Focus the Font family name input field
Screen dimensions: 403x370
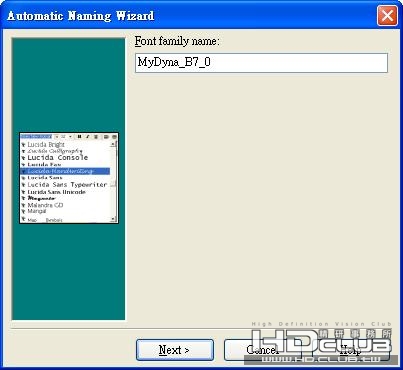261,63
